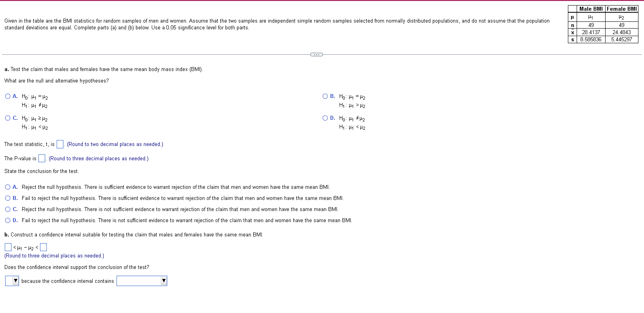The width and height of the screenshot is (644, 313).
Task: Select hypothesis option C with H0: μ1 ≥ μ2
Action: click(7, 118)
